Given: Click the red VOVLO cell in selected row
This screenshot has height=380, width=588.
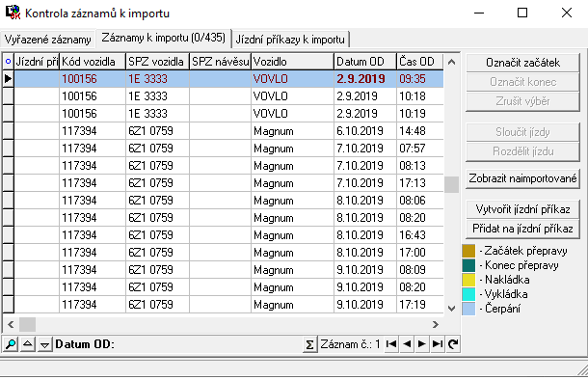Looking at the screenshot, I should 292,79.
